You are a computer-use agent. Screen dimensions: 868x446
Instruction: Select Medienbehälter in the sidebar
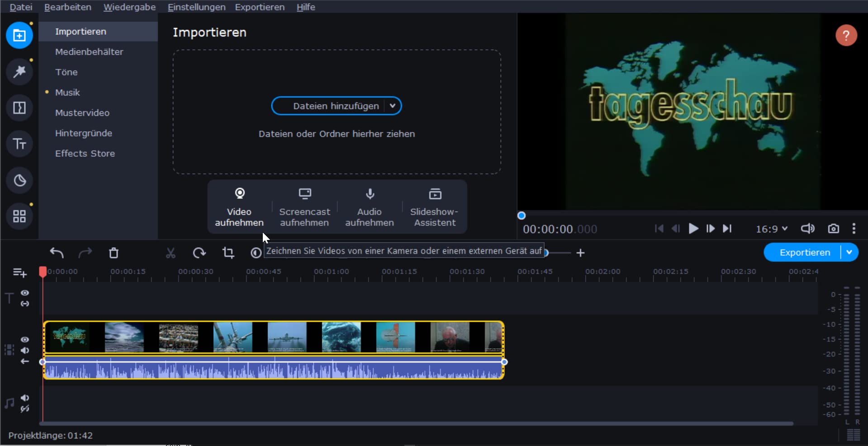98,52
